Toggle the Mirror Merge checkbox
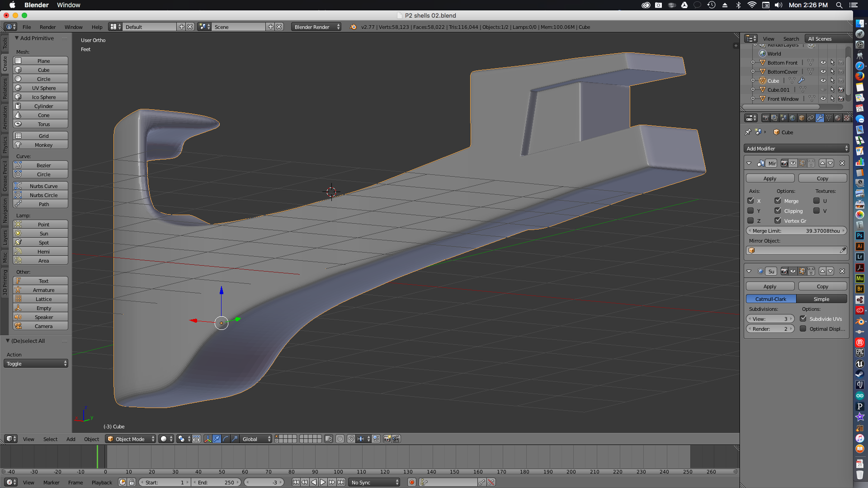This screenshot has height=488, width=868. click(x=778, y=201)
